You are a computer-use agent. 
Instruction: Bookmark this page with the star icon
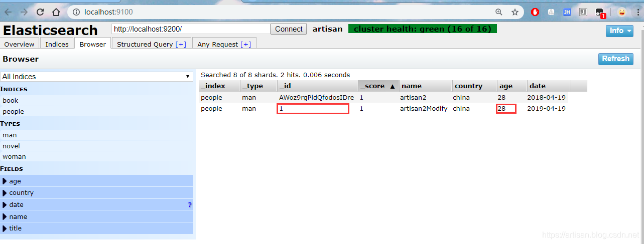coord(514,12)
